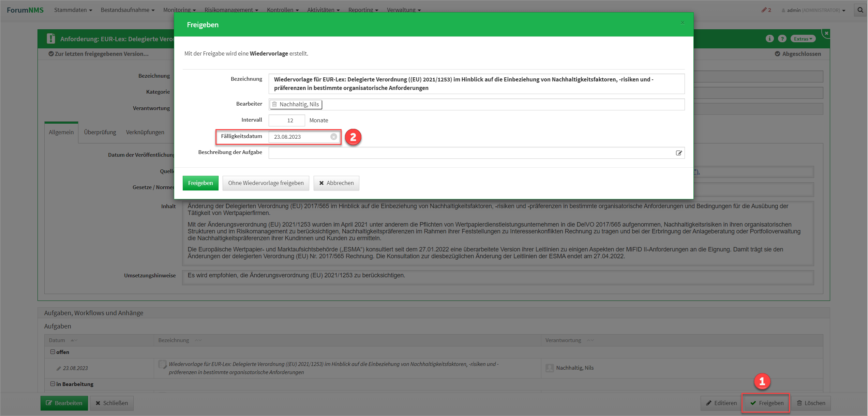Click the Intervall months input field
The width and height of the screenshot is (868, 416).
(x=286, y=120)
